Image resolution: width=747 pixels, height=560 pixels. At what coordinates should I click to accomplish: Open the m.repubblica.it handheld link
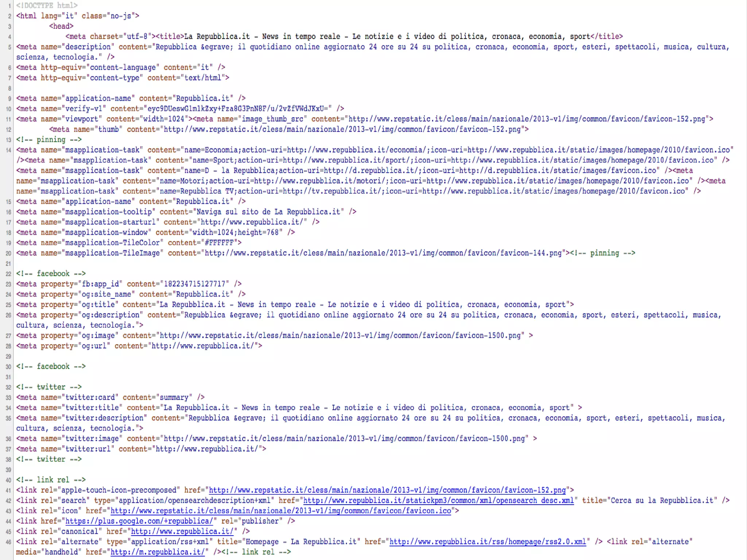point(157,552)
